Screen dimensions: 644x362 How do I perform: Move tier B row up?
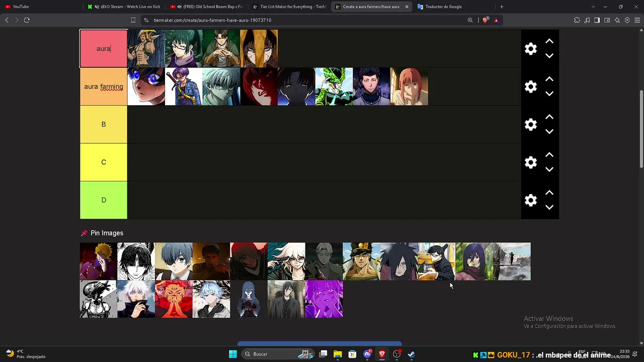coord(549,117)
